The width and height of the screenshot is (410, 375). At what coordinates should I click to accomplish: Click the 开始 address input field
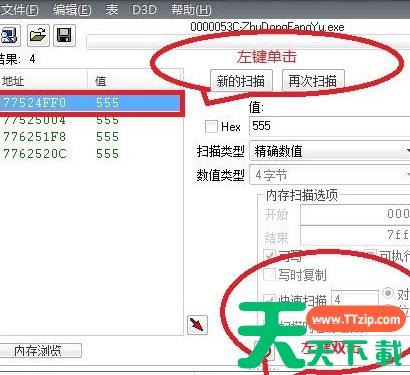point(355,214)
